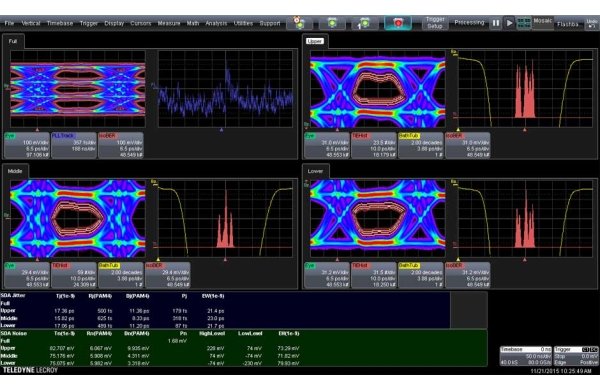Image resolution: width=600 pixels, height=390 pixels.
Task: Open the Trigger descriptor box
Action: (576, 356)
